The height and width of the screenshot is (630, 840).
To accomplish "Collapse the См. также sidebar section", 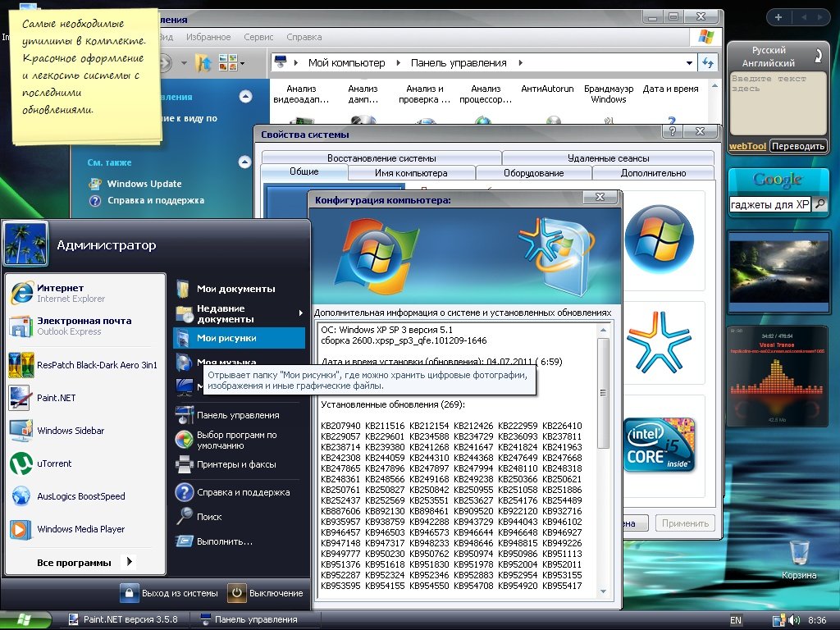I will point(244,162).
